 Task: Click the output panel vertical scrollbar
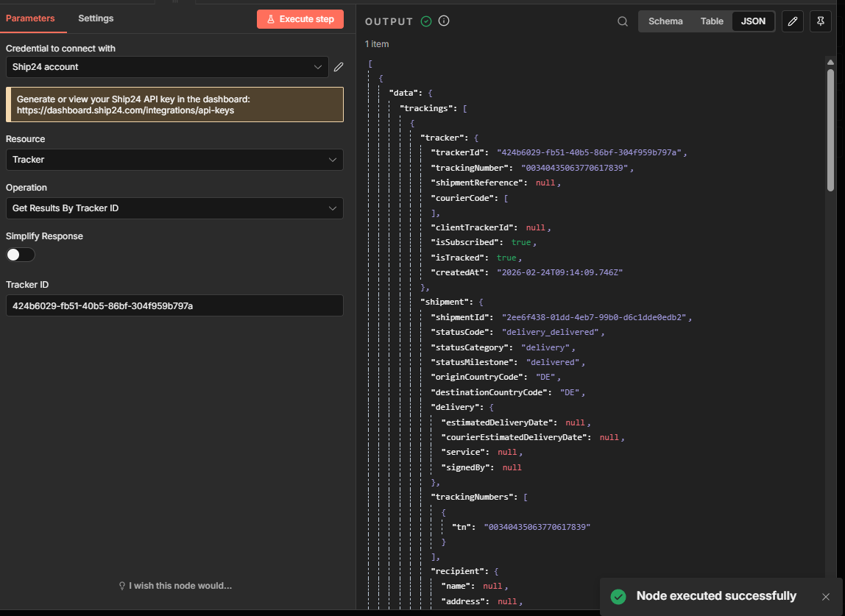[x=830, y=130]
